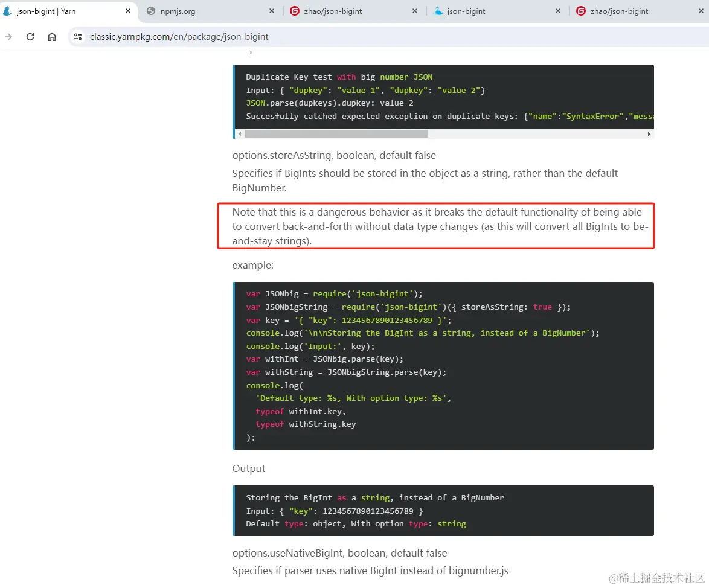The width and height of the screenshot is (709, 588).
Task: Go to the browser home page
Action: pyautogui.click(x=52, y=37)
